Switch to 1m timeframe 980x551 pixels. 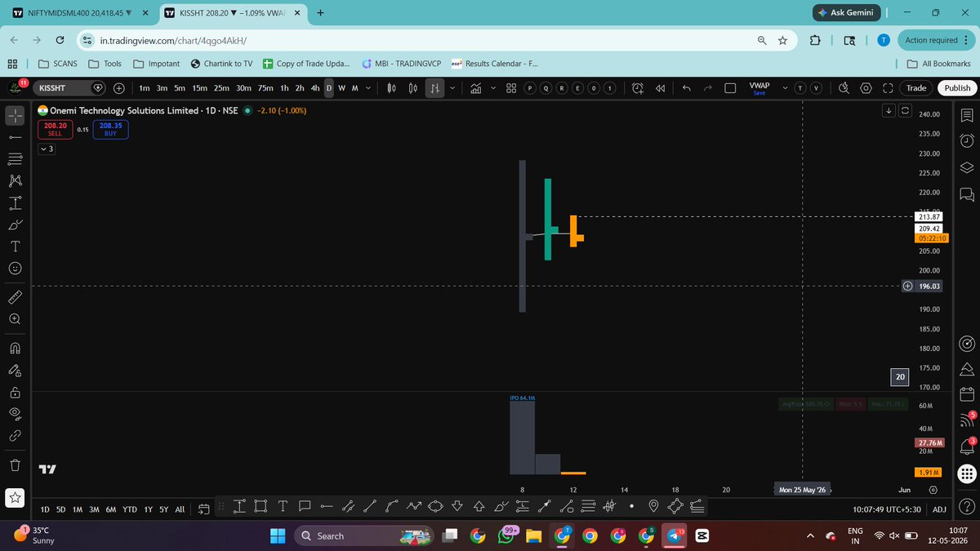tap(145, 88)
